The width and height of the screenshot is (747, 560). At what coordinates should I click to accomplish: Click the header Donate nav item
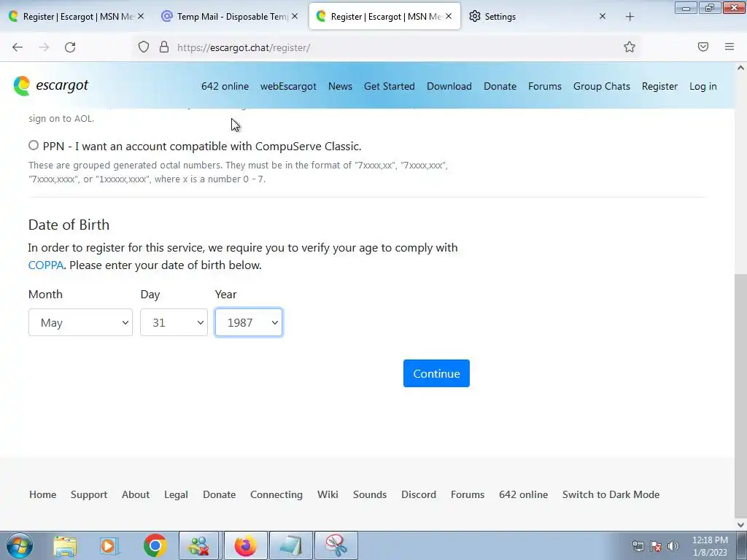point(500,86)
